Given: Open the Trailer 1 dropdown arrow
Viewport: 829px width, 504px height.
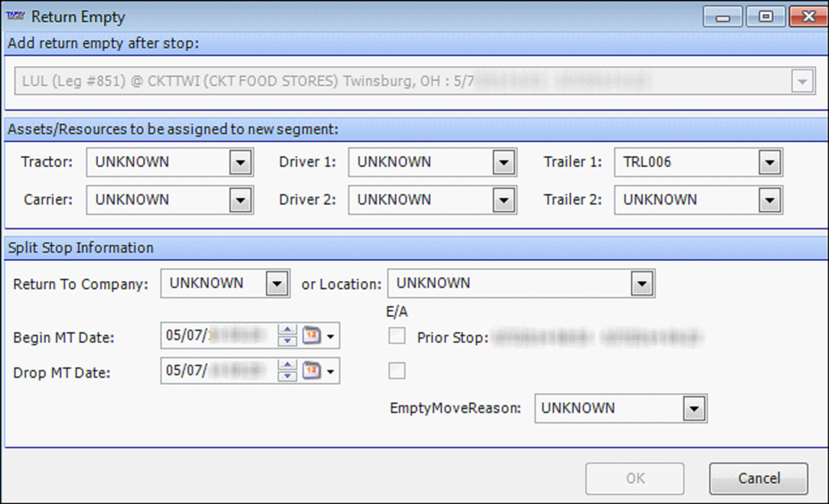Looking at the screenshot, I should (768, 163).
